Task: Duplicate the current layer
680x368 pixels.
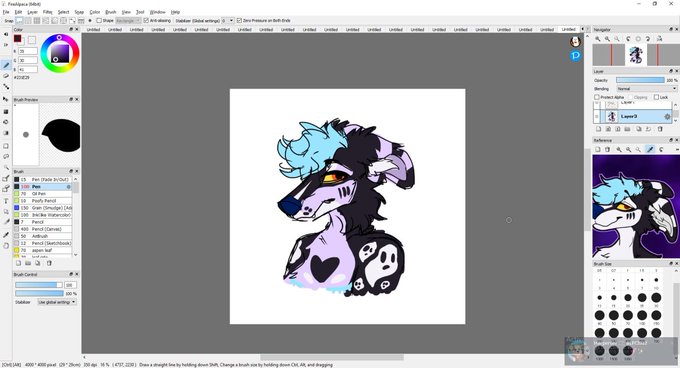Action: 638,129
